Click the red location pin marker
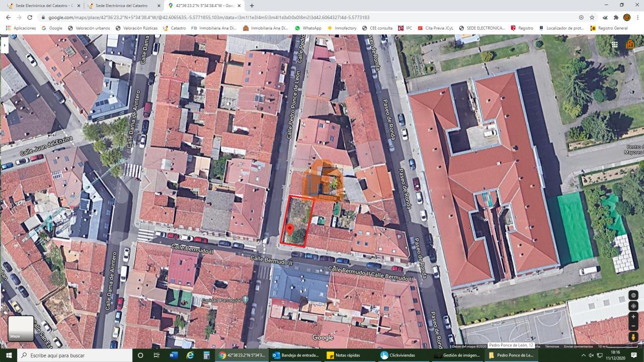644x362 pixels. click(290, 229)
